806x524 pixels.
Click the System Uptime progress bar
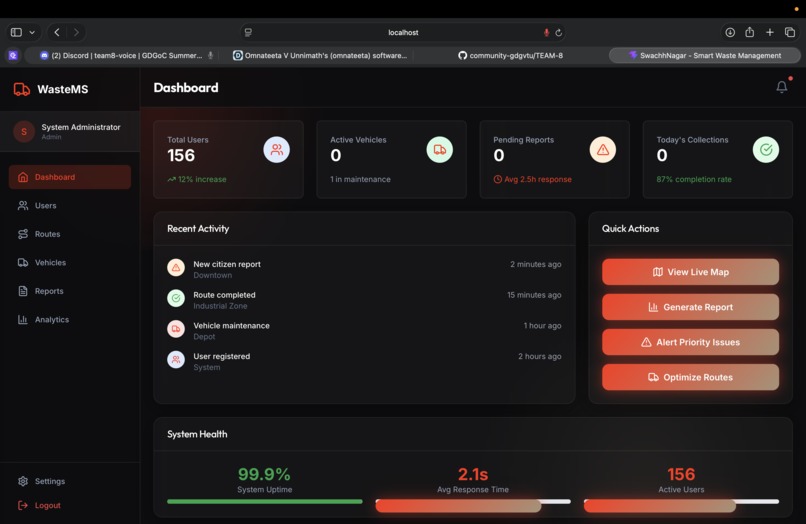click(265, 501)
